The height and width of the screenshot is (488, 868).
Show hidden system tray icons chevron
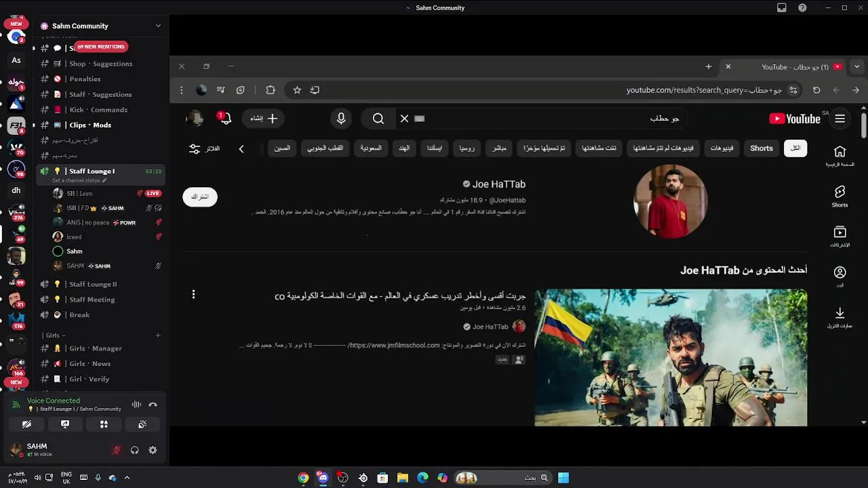(x=127, y=478)
